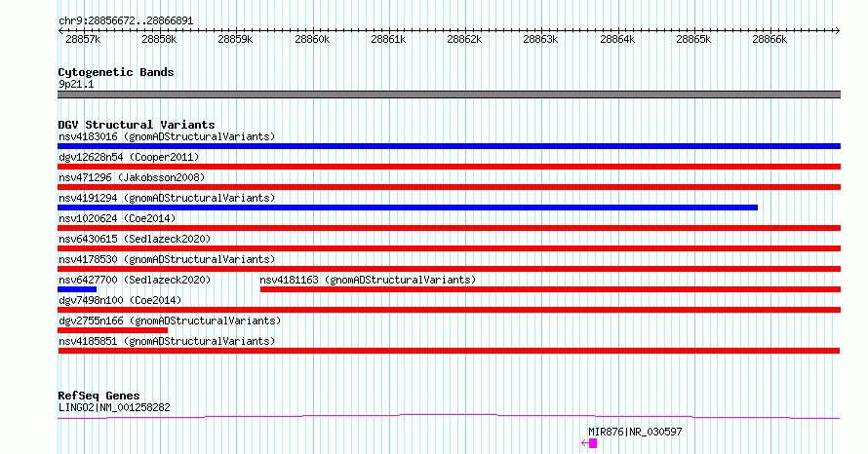Click the 28863k ruler tick label
The image size is (868, 454).
coord(540,39)
